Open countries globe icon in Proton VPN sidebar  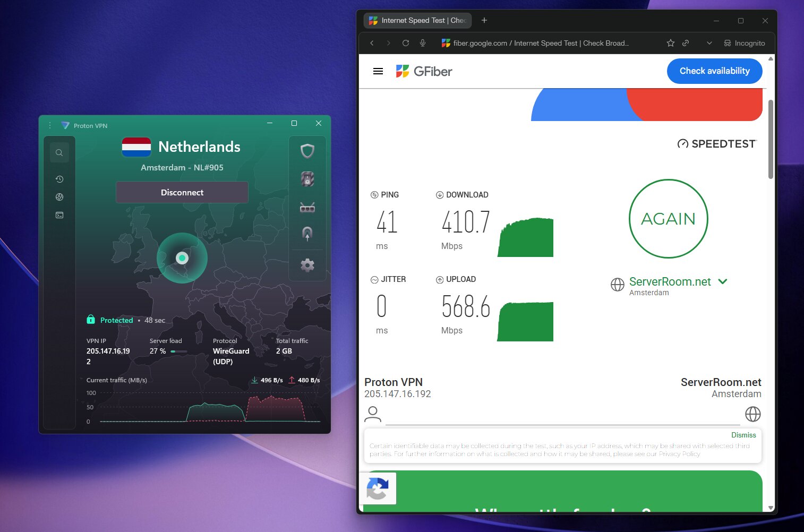click(59, 197)
